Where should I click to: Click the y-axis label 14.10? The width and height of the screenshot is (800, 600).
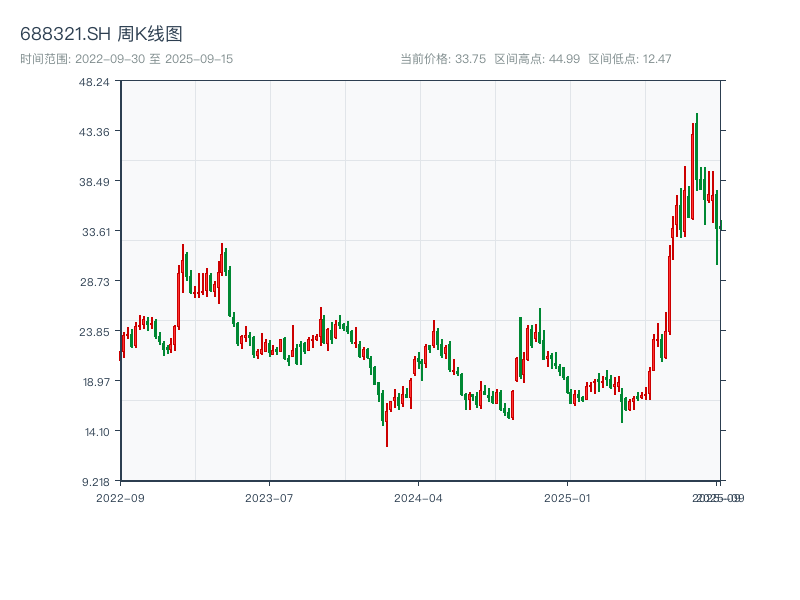pyautogui.click(x=97, y=432)
